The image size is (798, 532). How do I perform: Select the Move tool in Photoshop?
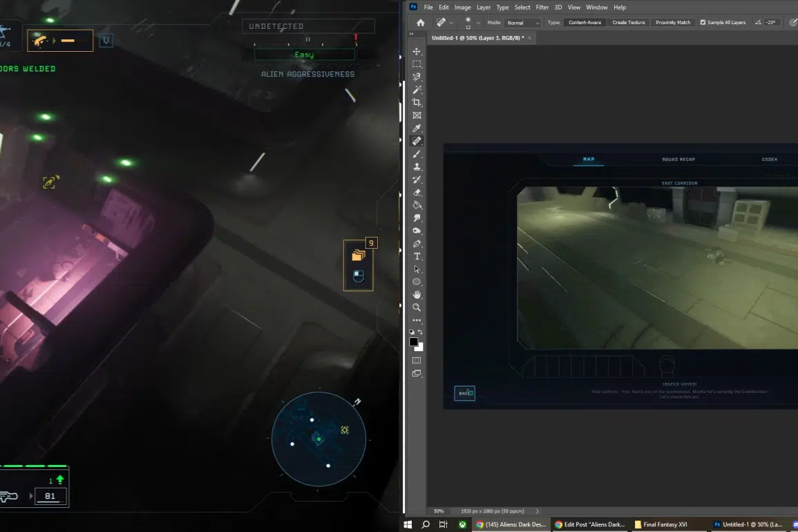pyautogui.click(x=417, y=51)
